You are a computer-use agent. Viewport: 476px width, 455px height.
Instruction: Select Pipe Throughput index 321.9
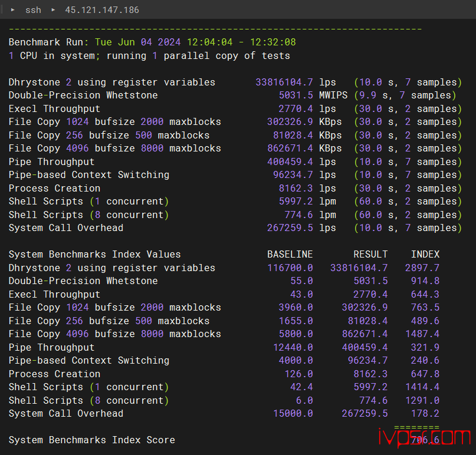click(425, 347)
